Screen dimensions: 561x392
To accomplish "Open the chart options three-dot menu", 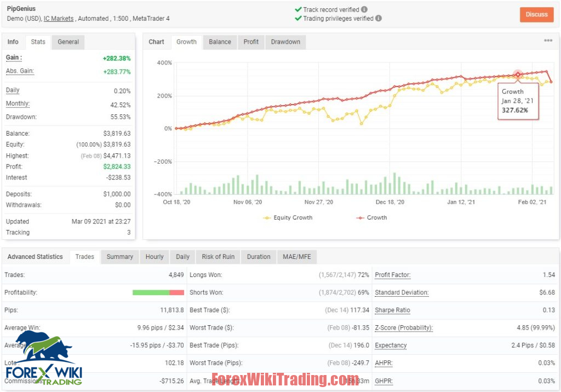I will pos(548,41).
